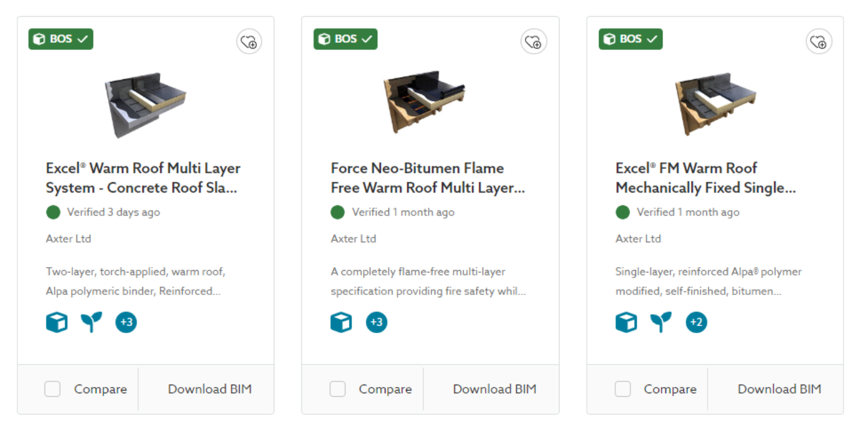Save Excel FM Warm Roof via heart icon

point(819,41)
